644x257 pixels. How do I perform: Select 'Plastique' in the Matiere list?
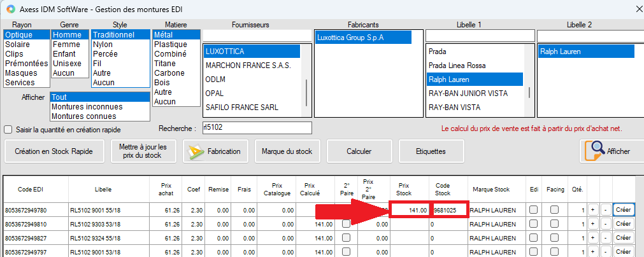tap(170, 45)
